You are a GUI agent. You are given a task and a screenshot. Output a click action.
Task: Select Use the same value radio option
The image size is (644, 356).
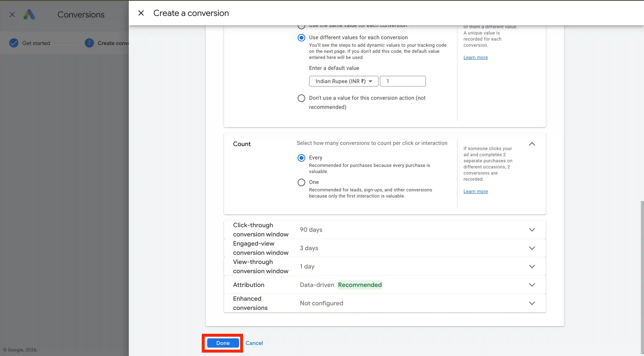point(301,26)
